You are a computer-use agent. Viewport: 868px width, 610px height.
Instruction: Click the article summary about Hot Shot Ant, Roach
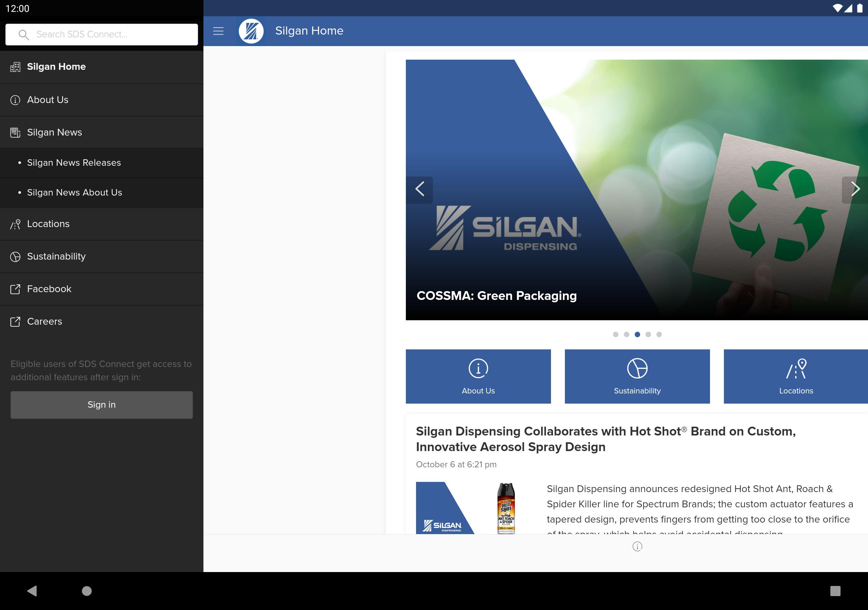click(700, 508)
